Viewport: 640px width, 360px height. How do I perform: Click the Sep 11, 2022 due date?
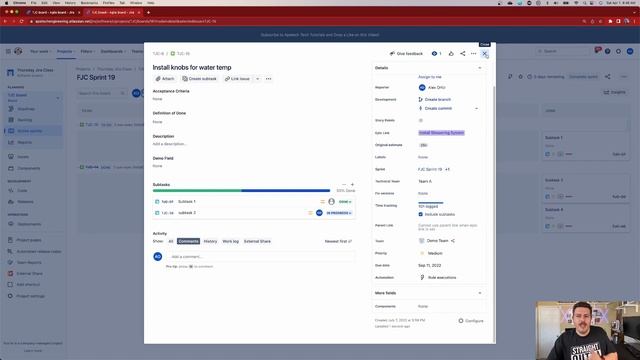tap(429, 265)
